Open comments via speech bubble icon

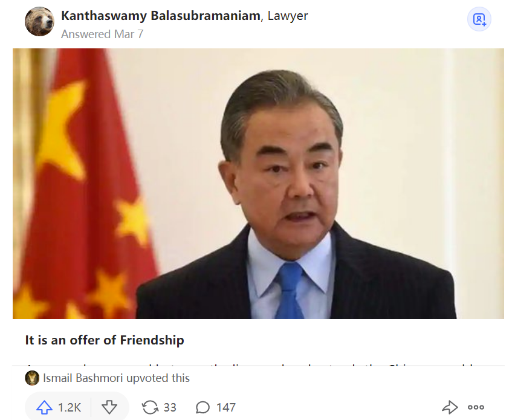(x=202, y=407)
